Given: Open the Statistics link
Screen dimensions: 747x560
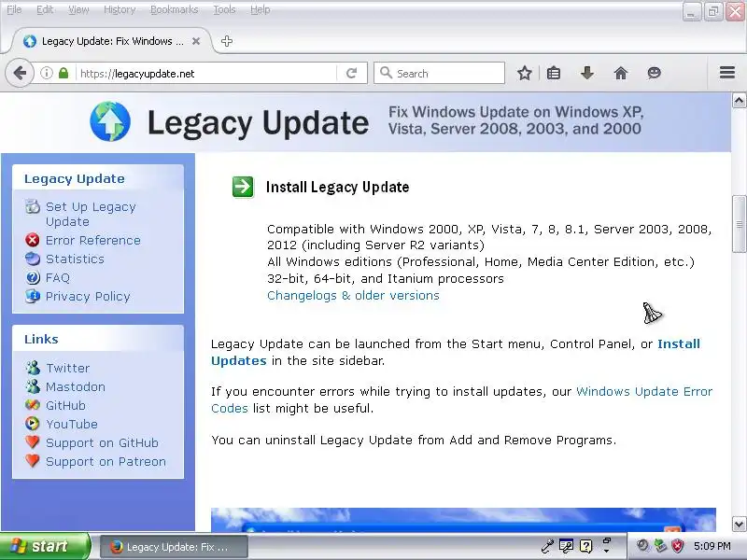Looking at the screenshot, I should tap(75, 259).
